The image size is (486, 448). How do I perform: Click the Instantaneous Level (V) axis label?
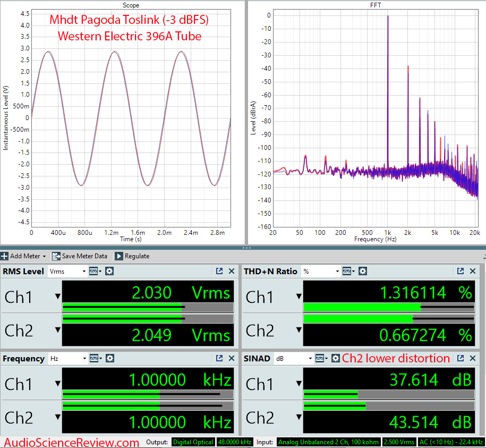6,118
